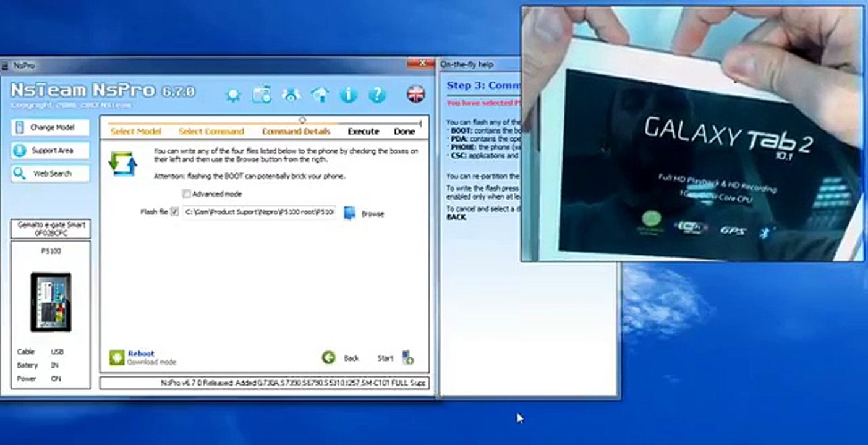This screenshot has height=445, width=868.
Task: Click the Battery IN status row
Action: pos(38,365)
